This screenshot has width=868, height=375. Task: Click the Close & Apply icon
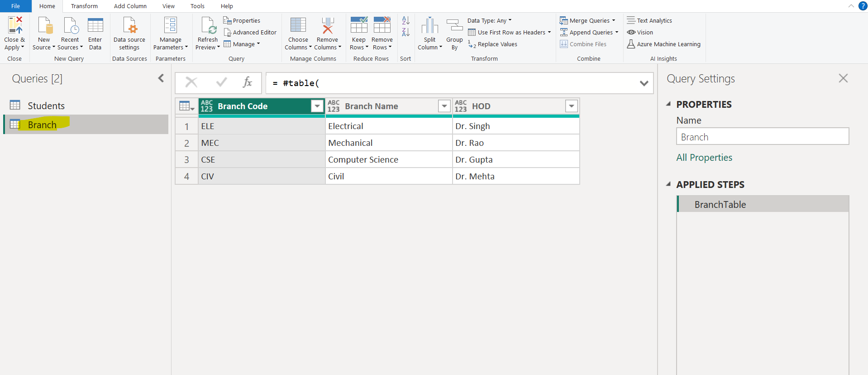(14, 25)
